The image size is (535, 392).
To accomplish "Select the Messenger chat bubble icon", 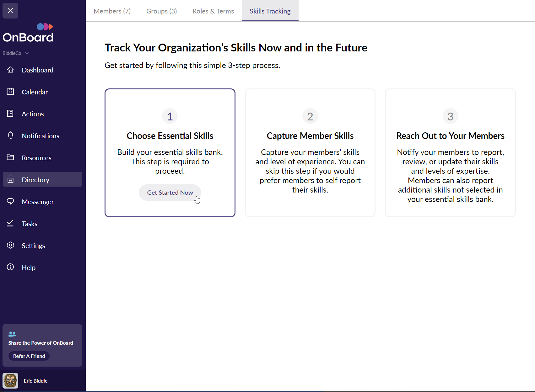I will point(10,201).
